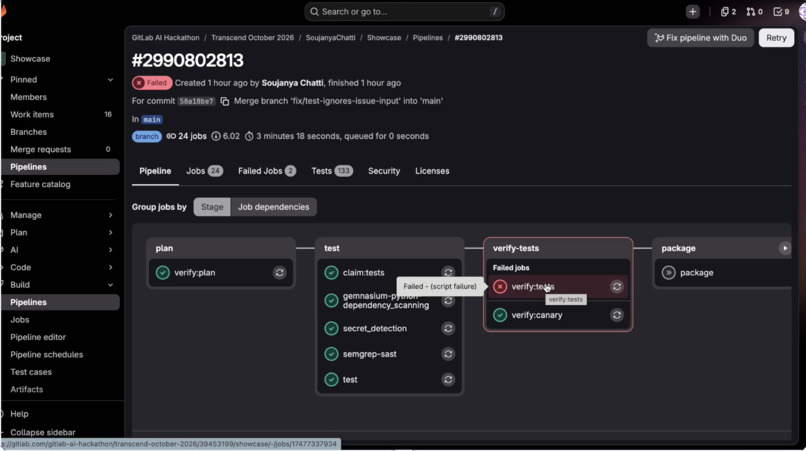Open the Tests tab
The height and width of the screenshot is (451, 806).
332,171
